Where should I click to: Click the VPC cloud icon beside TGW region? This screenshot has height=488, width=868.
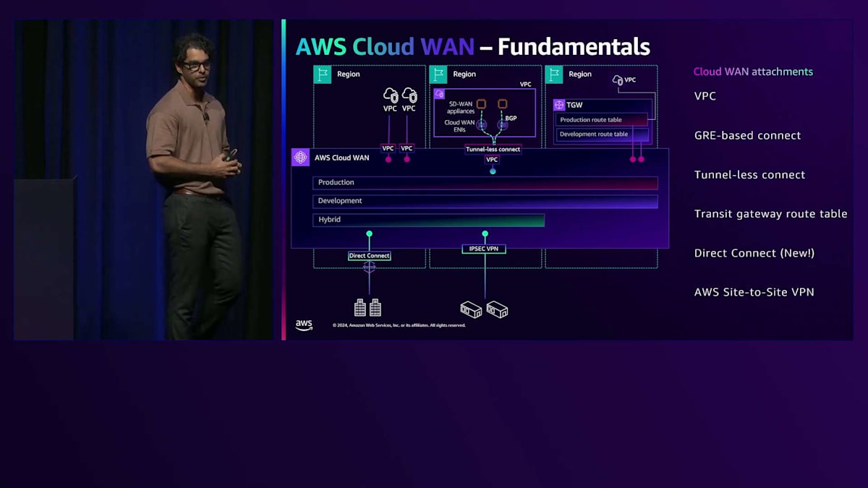618,80
